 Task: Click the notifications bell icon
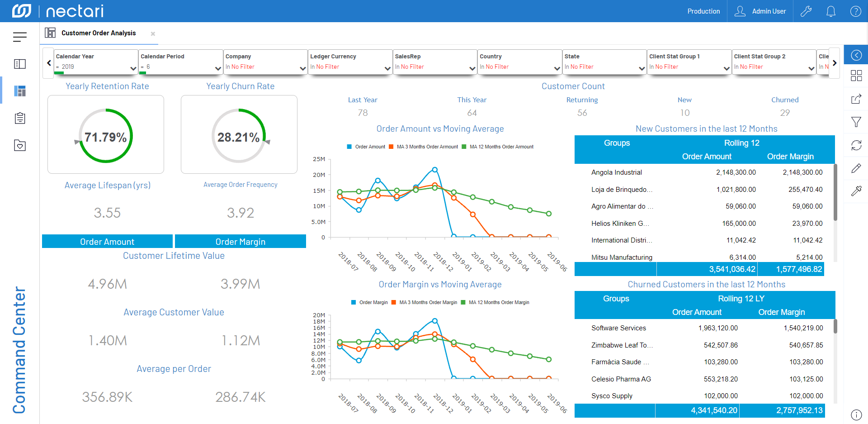click(x=830, y=11)
